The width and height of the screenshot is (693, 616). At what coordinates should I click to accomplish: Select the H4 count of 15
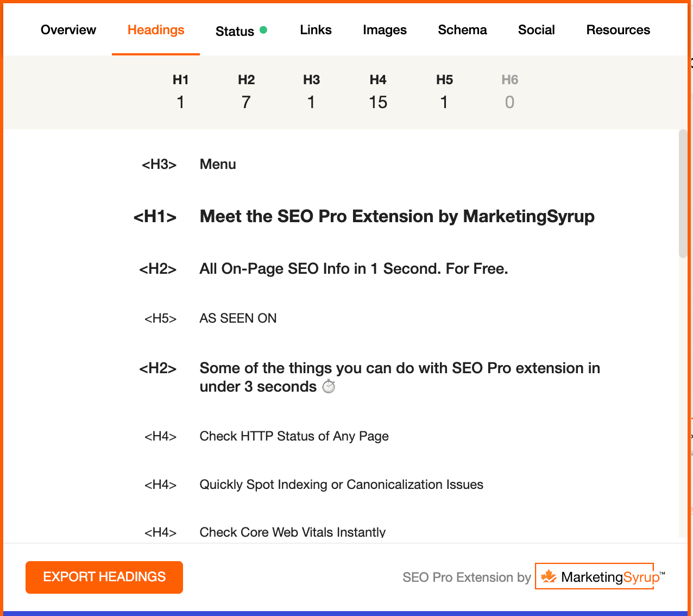click(378, 92)
